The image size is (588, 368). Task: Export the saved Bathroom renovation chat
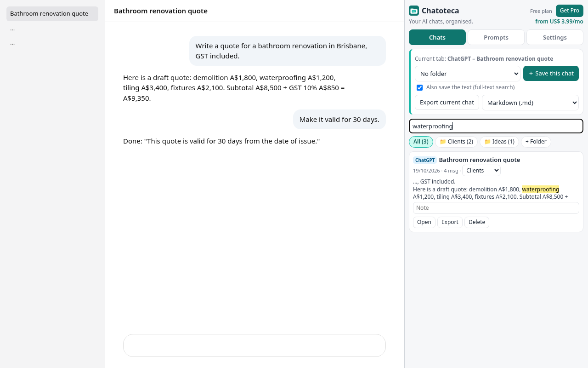click(x=450, y=222)
